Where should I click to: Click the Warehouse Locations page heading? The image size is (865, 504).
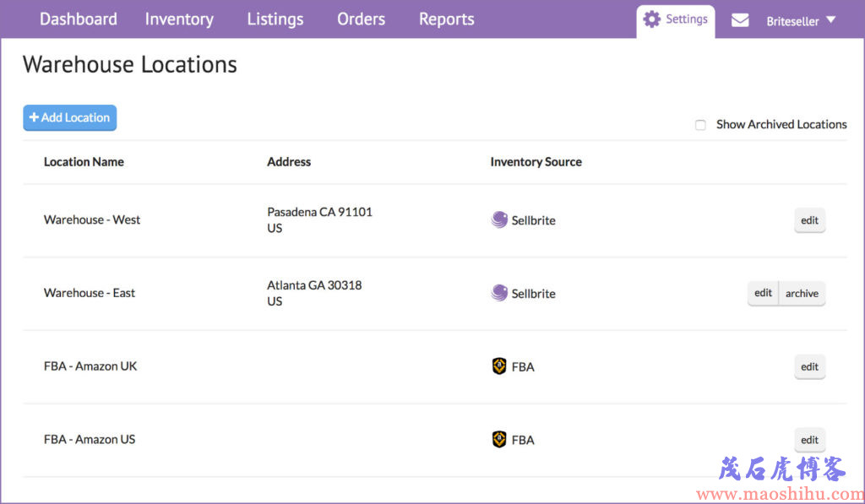click(129, 64)
